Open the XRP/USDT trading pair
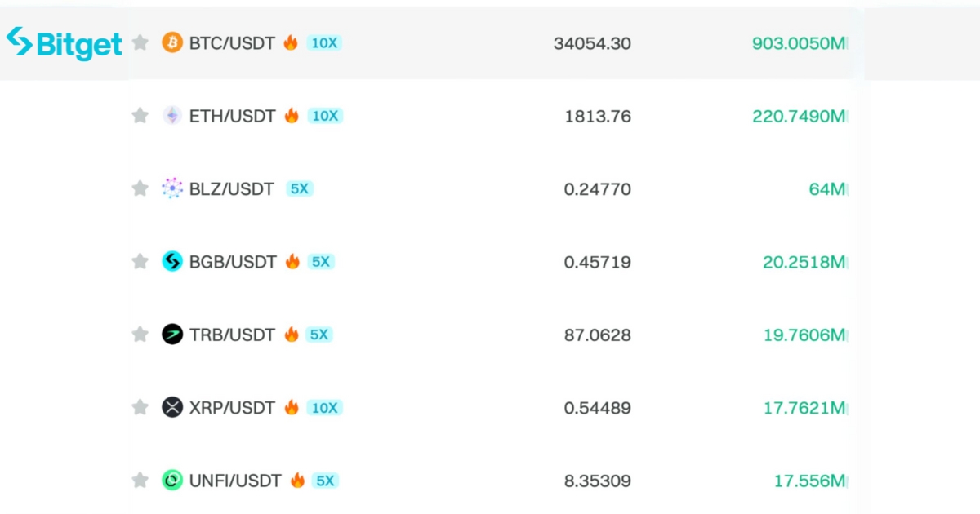 pos(232,408)
